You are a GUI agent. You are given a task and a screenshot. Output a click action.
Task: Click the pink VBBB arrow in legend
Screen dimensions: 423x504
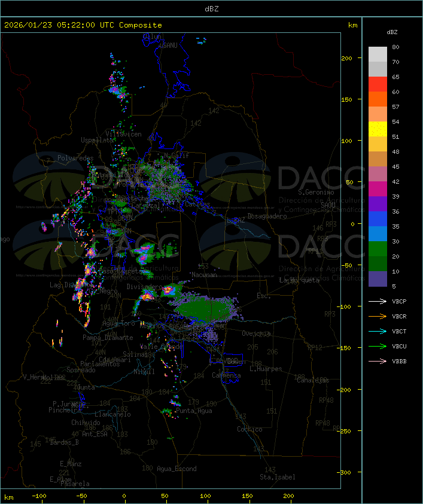pyautogui.click(x=378, y=362)
